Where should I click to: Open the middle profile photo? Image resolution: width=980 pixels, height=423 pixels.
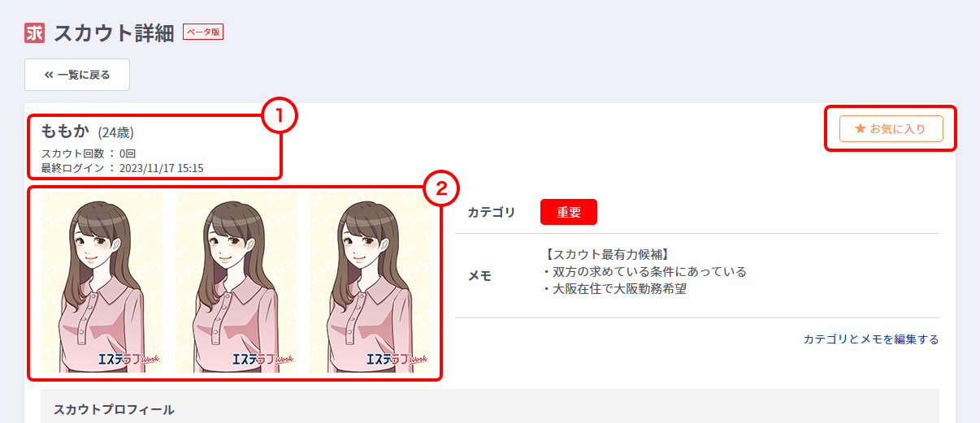pos(236,283)
